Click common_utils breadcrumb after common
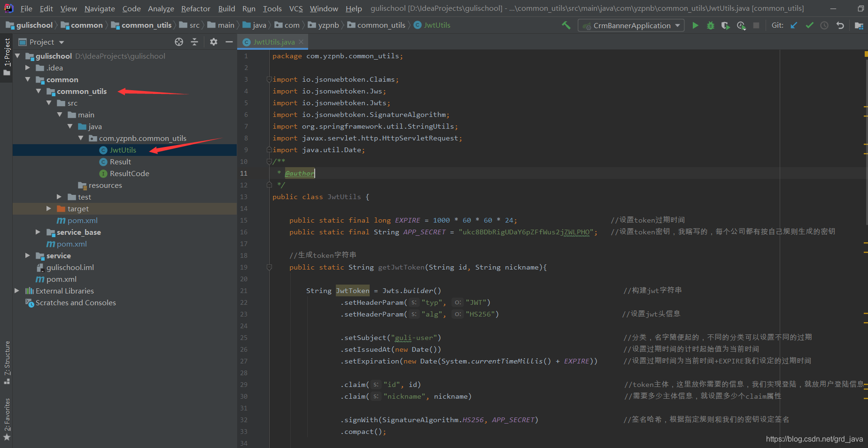868x448 pixels. click(x=141, y=25)
